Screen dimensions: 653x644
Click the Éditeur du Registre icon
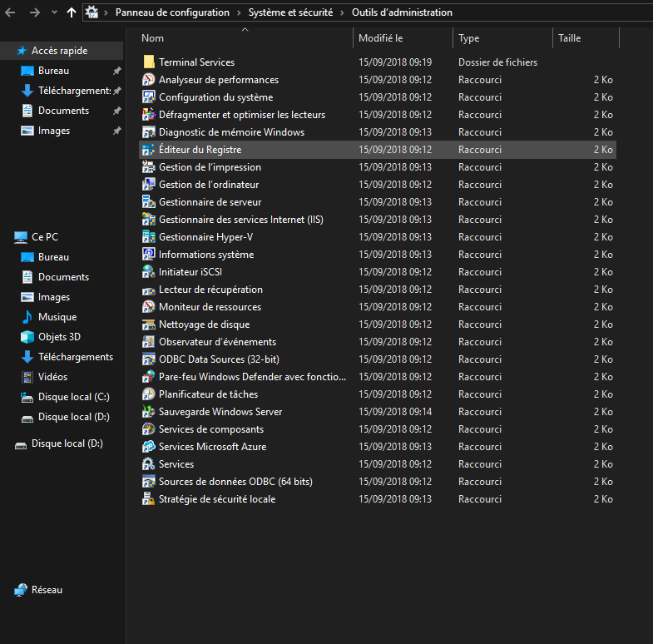[x=149, y=150]
